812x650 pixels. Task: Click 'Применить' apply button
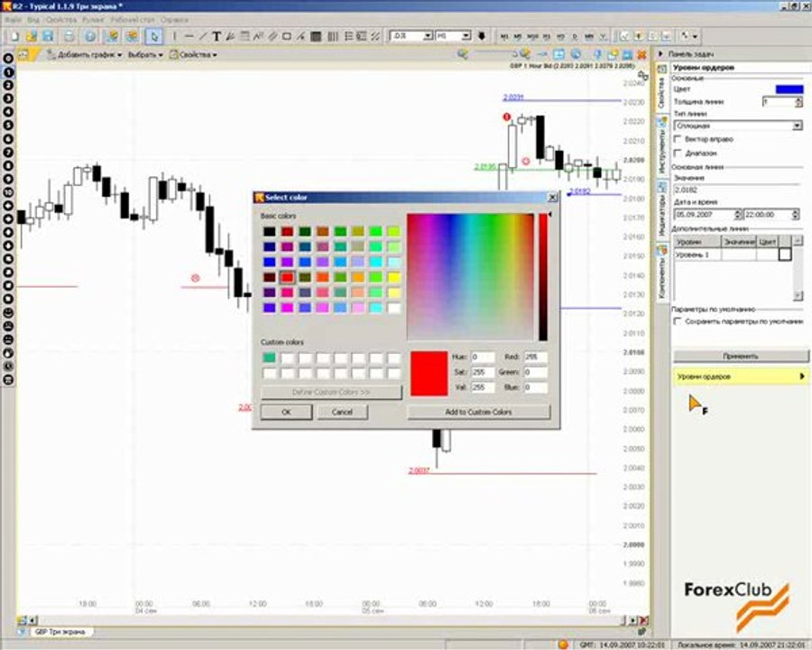point(741,356)
